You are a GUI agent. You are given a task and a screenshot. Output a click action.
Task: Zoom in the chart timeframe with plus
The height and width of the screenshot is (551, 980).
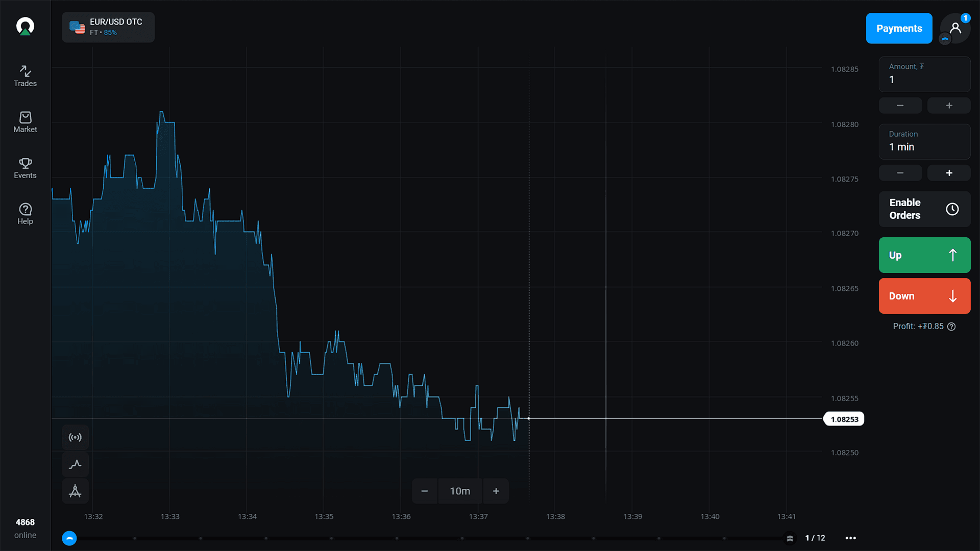coord(496,491)
